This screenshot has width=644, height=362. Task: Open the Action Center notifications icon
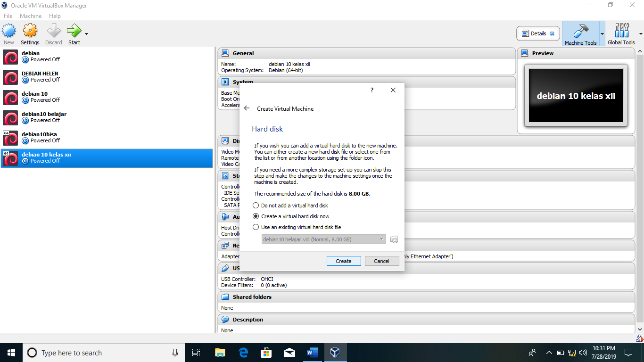tap(628, 353)
